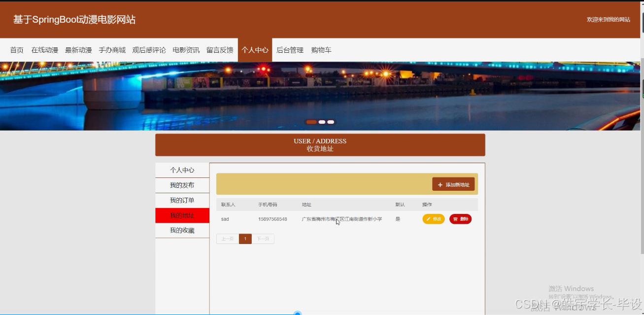The height and width of the screenshot is (315, 644).
Task: Go to 后台管理 backend management
Action: tap(290, 50)
